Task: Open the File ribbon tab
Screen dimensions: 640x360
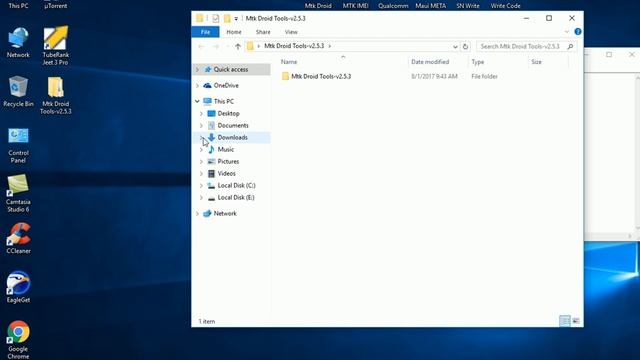Action: [205, 32]
